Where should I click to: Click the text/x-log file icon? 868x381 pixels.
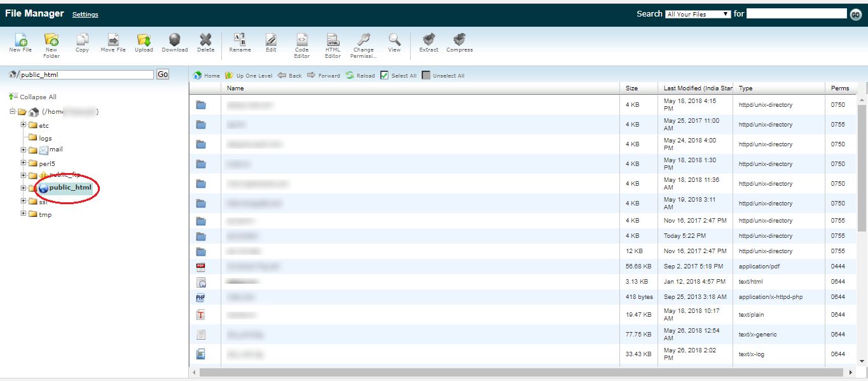pyautogui.click(x=201, y=354)
